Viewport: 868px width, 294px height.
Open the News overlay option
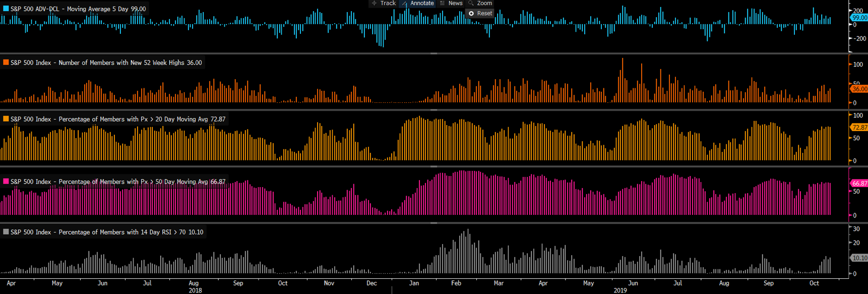pyautogui.click(x=451, y=3)
